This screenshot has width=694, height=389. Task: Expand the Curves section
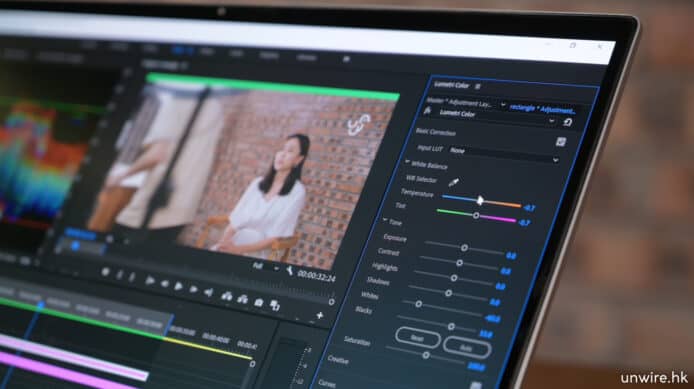pyautogui.click(x=327, y=384)
